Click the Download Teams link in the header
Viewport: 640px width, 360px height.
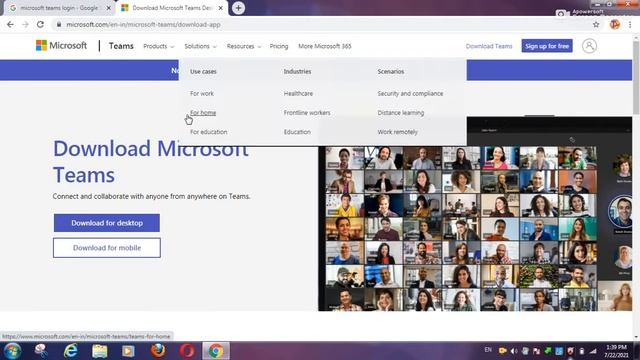[489, 46]
